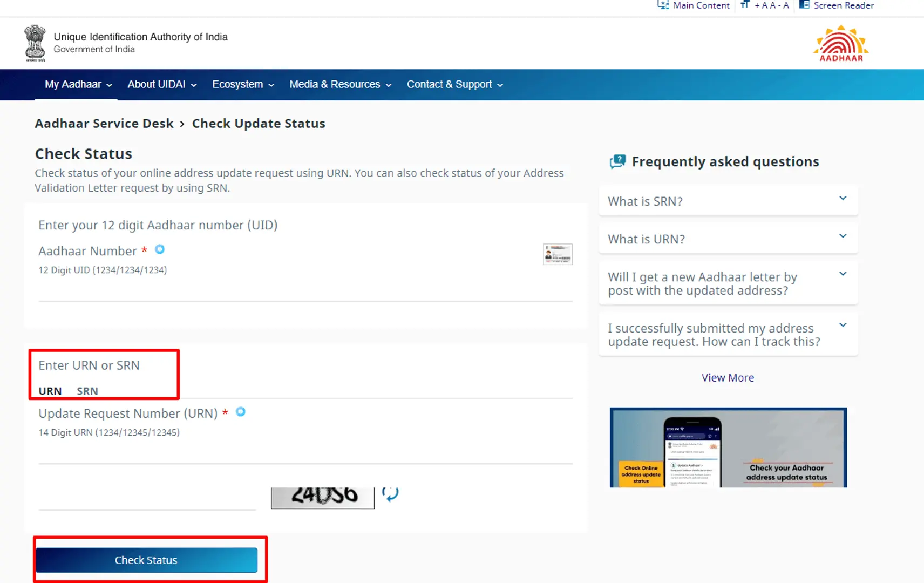
Task: Click the Check Status button
Action: point(146,560)
